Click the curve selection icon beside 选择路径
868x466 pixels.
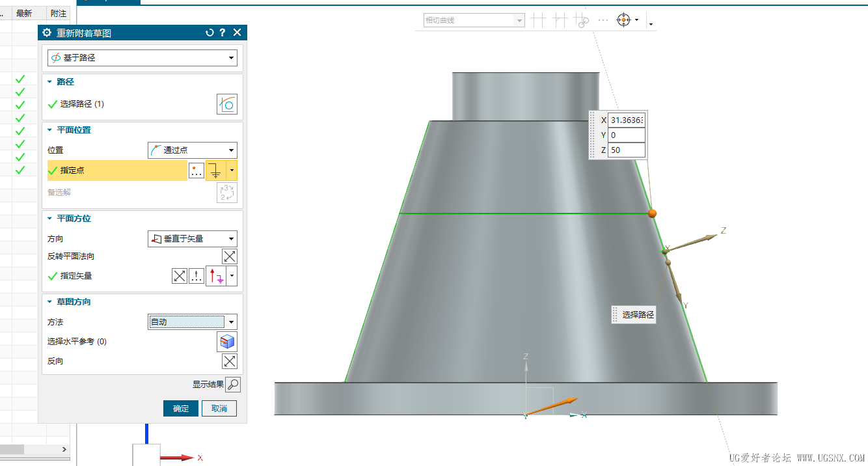[227, 104]
